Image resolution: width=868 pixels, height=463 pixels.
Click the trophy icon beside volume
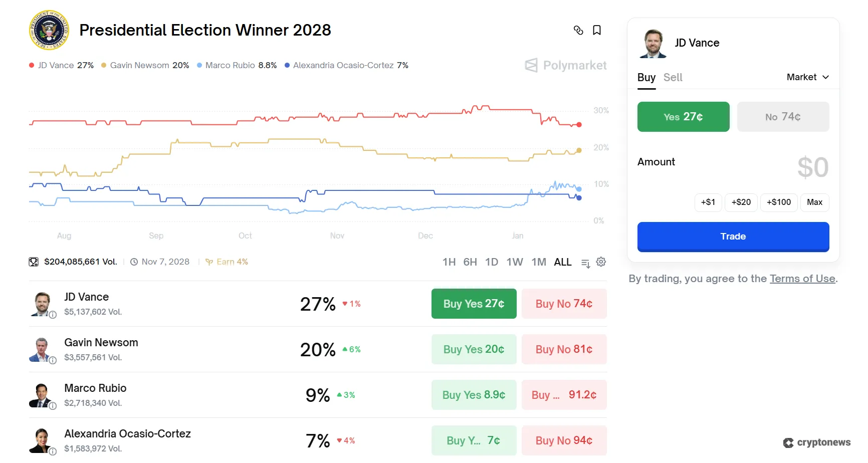tap(34, 262)
